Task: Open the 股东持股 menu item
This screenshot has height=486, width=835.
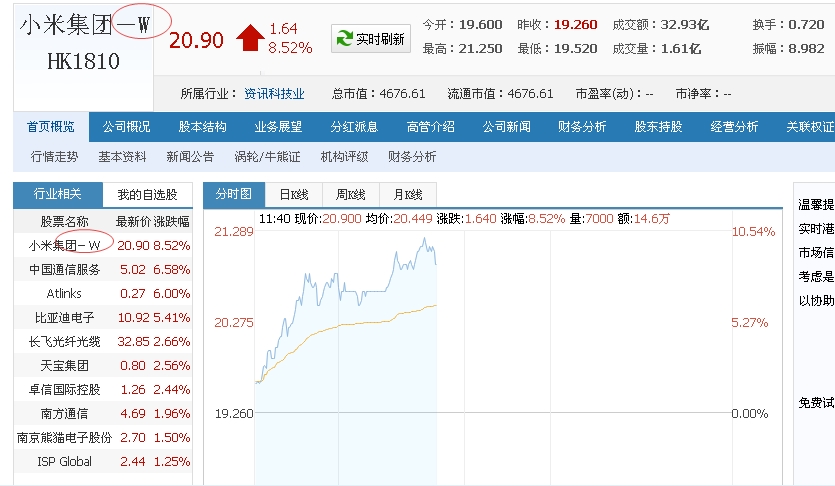Action: tap(658, 127)
